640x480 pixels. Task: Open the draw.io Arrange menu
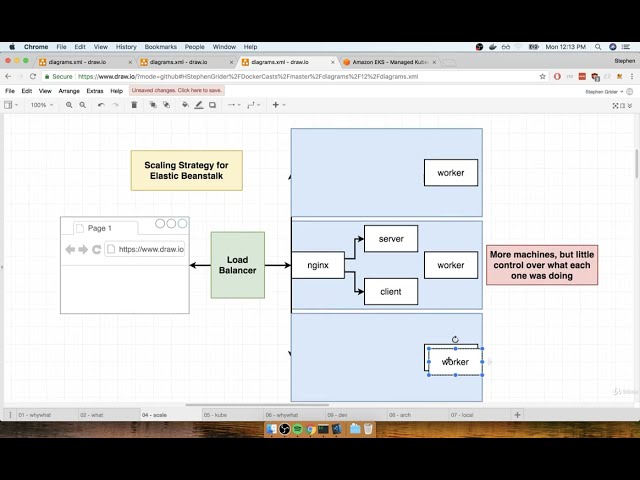[x=69, y=91]
